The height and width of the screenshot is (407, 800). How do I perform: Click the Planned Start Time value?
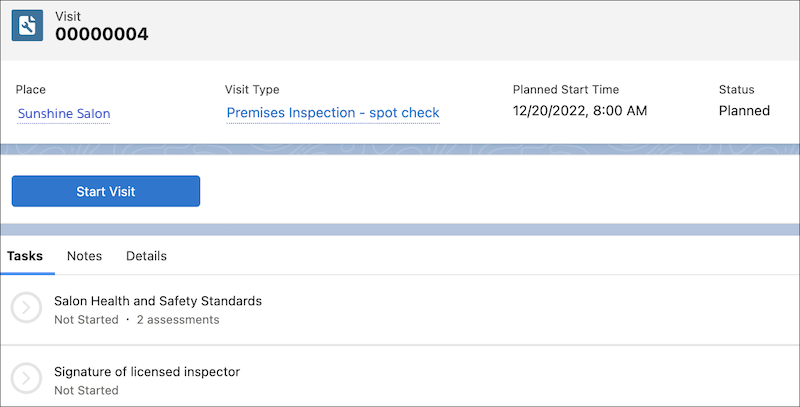coord(580,111)
